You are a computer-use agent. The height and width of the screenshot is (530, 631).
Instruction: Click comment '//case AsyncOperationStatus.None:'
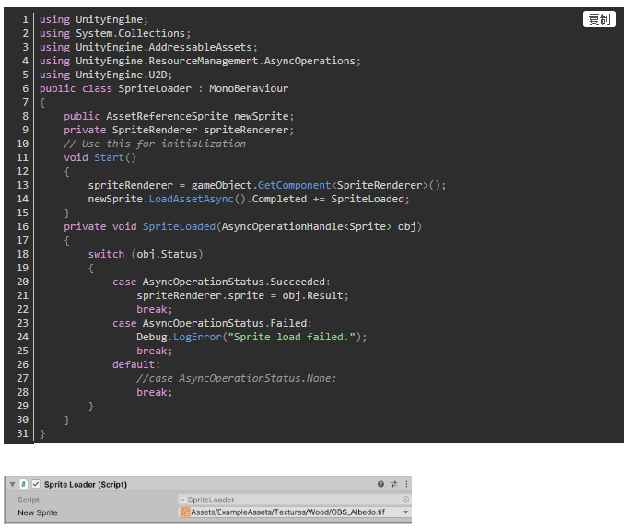[x=236, y=378]
